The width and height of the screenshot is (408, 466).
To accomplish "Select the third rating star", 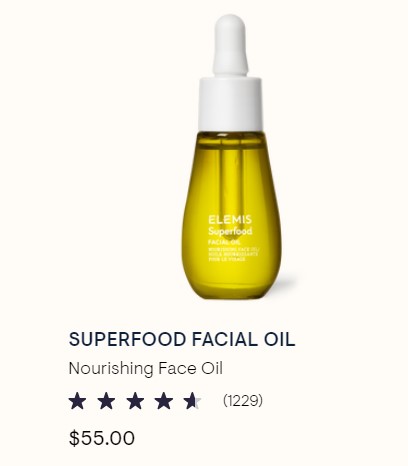I will tap(135, 401).
